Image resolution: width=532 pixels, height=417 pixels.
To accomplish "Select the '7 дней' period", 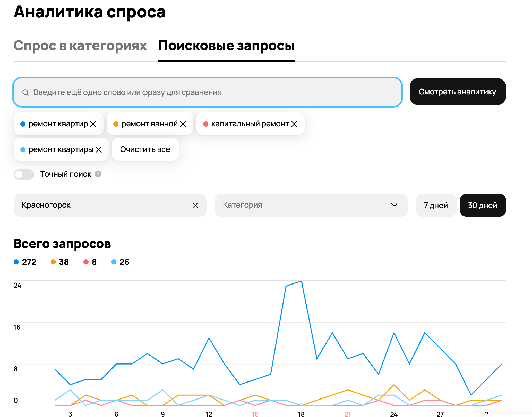I will click(x=436, y=205).
